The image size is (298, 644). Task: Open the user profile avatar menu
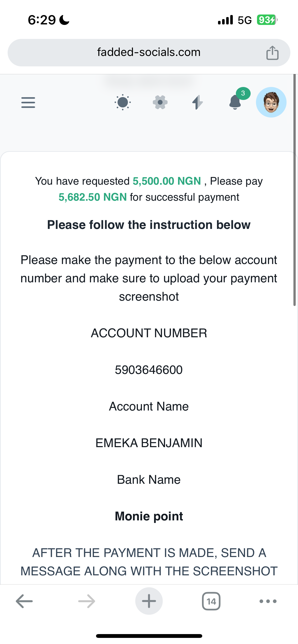pyautogui.click(x=271, y=102)
